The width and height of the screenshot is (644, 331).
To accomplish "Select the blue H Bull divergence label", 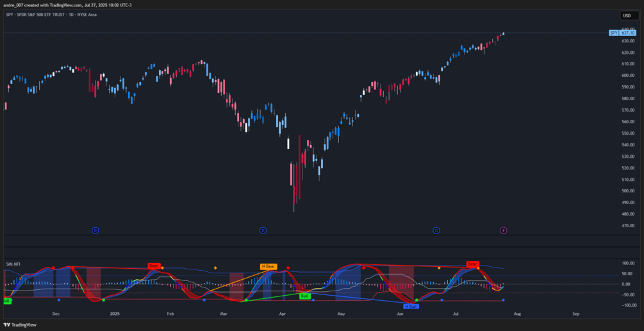I will (411, 307).
